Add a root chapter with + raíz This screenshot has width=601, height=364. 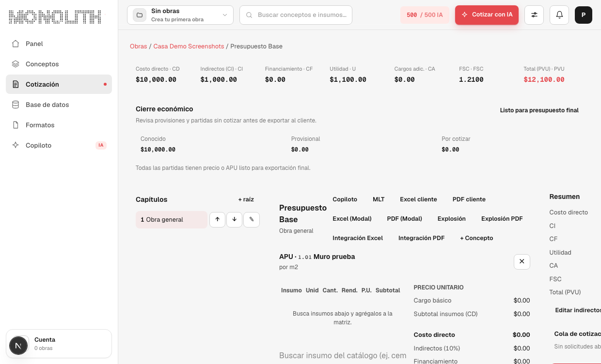246,199
